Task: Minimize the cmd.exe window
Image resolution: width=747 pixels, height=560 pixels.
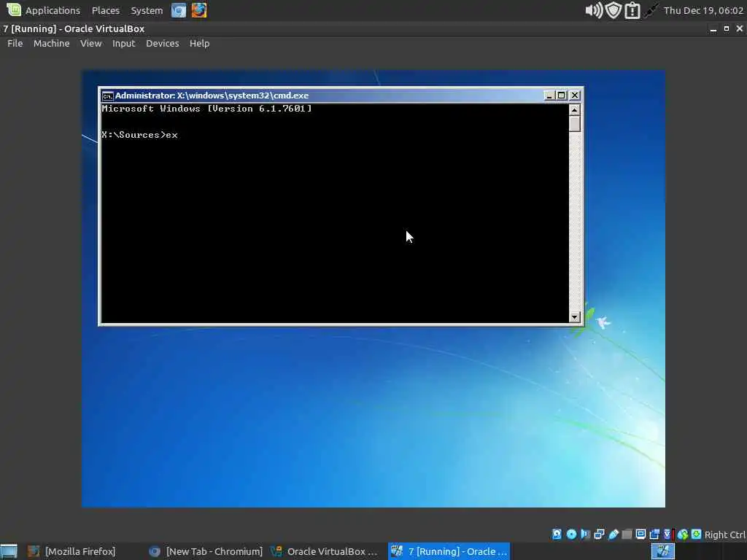Action: click(549, 96)
